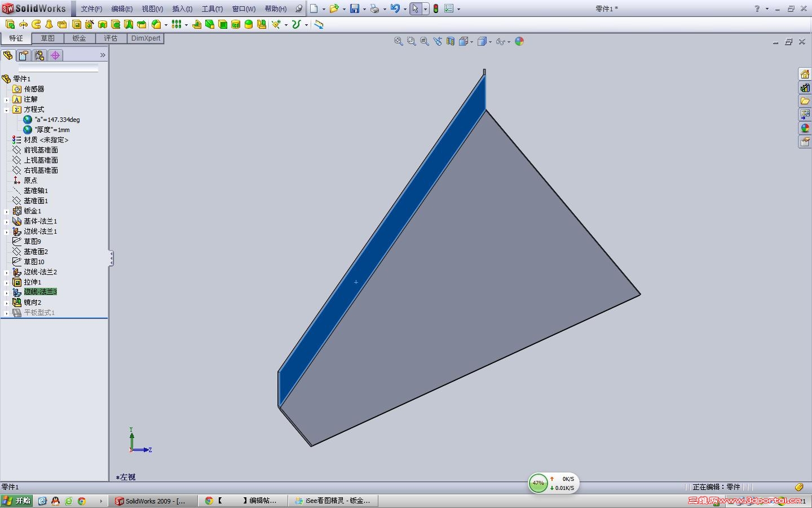This screenshot has width=812, height=508.
Task: Click the Section View icon
Action: [451, 41]
